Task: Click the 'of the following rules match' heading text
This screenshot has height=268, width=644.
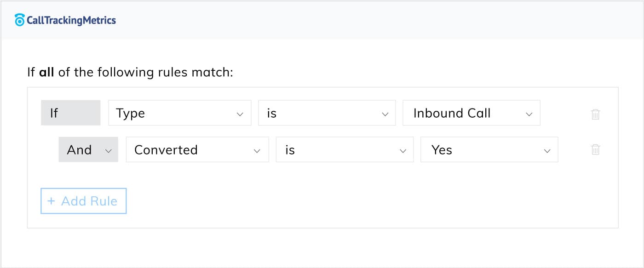Action: point(145,72)
